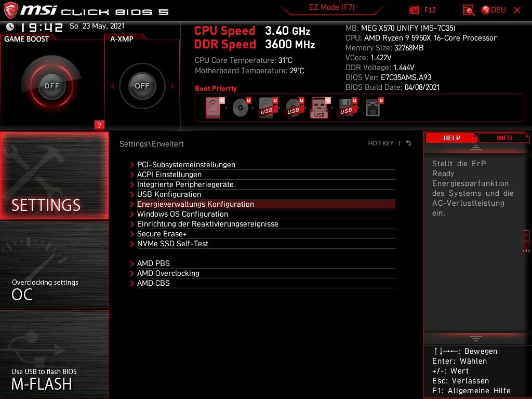The image size is (532, 399).
Task: Open Einrichtung der Reaktivierungsereignisse submenu
Action: click(262, 223)
